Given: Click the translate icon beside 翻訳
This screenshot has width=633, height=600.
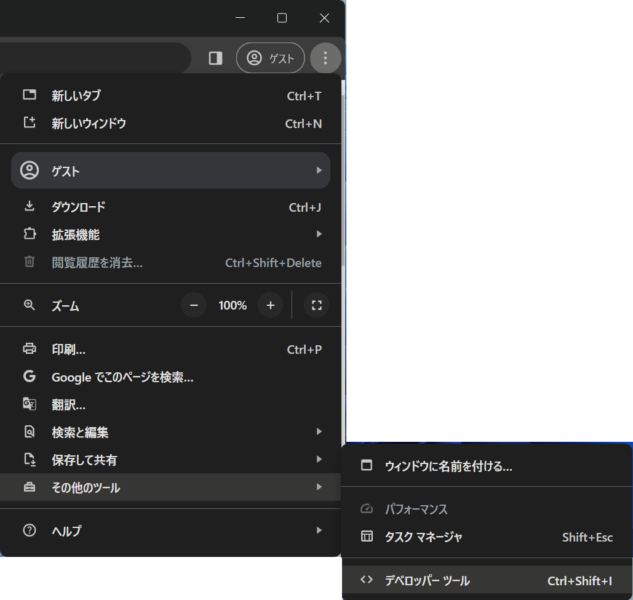Looking at the screenshot, I should tap(29, 404).
